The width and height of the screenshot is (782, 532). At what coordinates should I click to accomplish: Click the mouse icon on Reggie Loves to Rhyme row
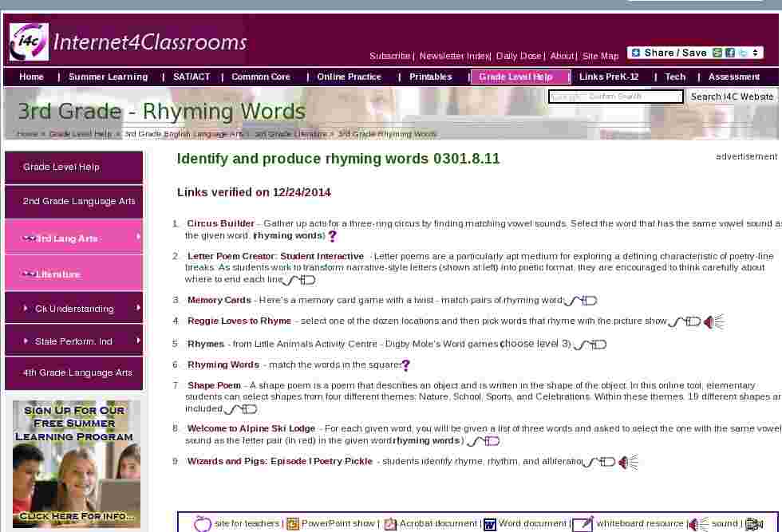[x=685, y=322]
